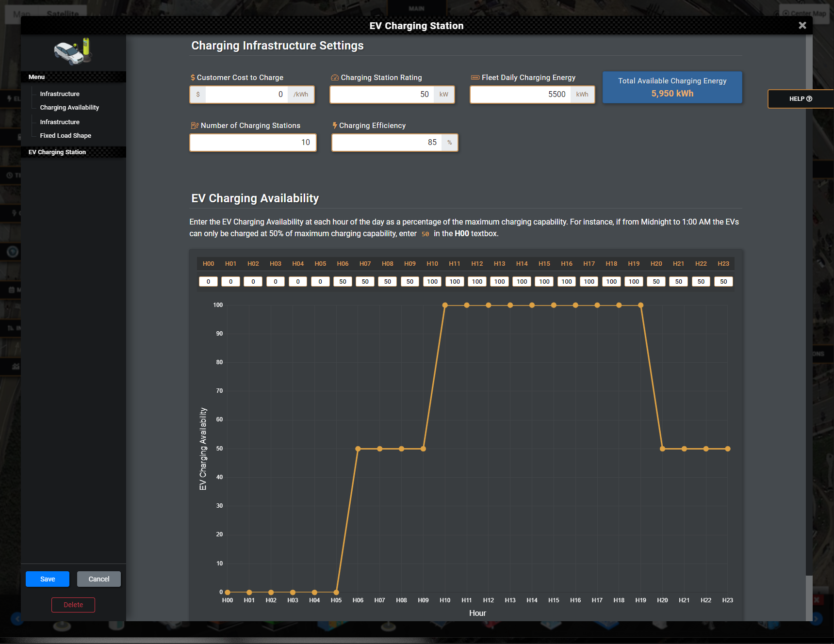This screenshot has height=644, width=834.
Task: Open the HELP panel
Action: (800, 99)
